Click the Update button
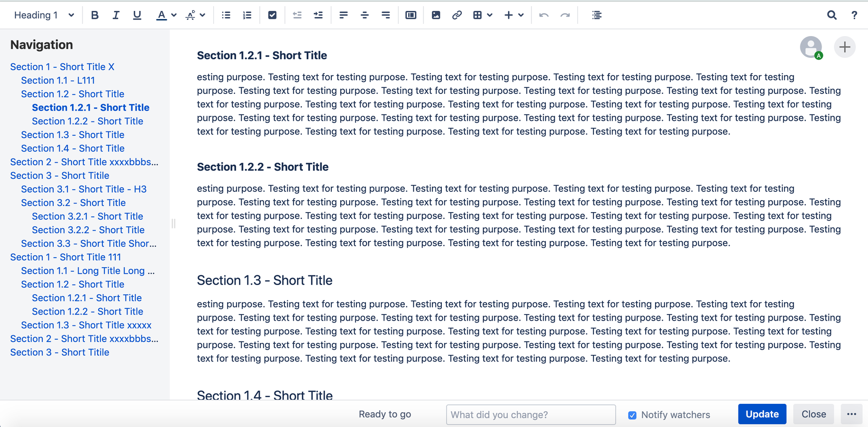The image size is (868, 427). (x=762, y=414)
